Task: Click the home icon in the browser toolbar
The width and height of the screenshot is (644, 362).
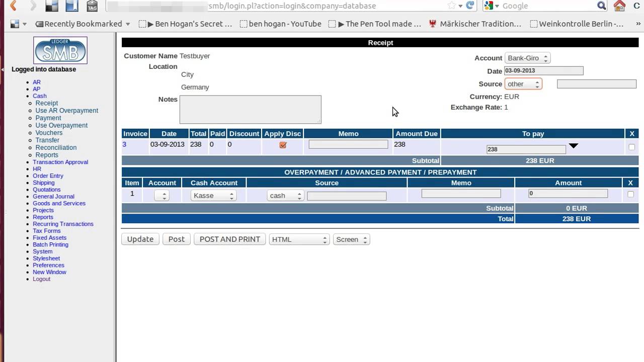Action: pyautogui.click(x=619, y=6)
